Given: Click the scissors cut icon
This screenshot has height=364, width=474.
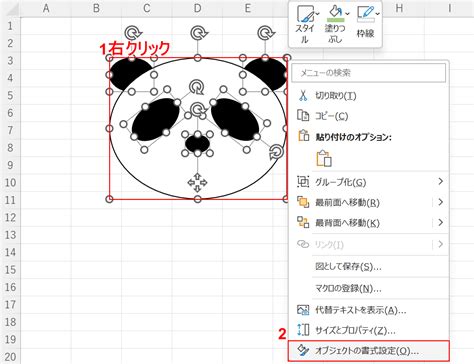Looking at the screenshot, I should click(x=303, y=95).
